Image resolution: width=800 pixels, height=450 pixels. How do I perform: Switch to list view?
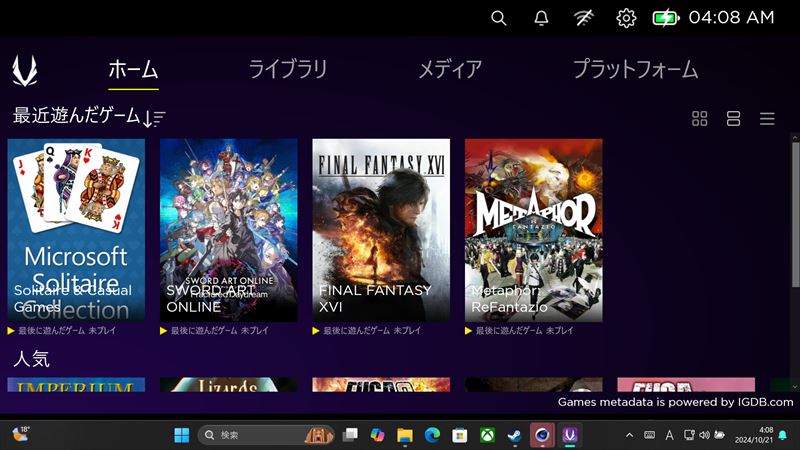(x=767, y=119)
